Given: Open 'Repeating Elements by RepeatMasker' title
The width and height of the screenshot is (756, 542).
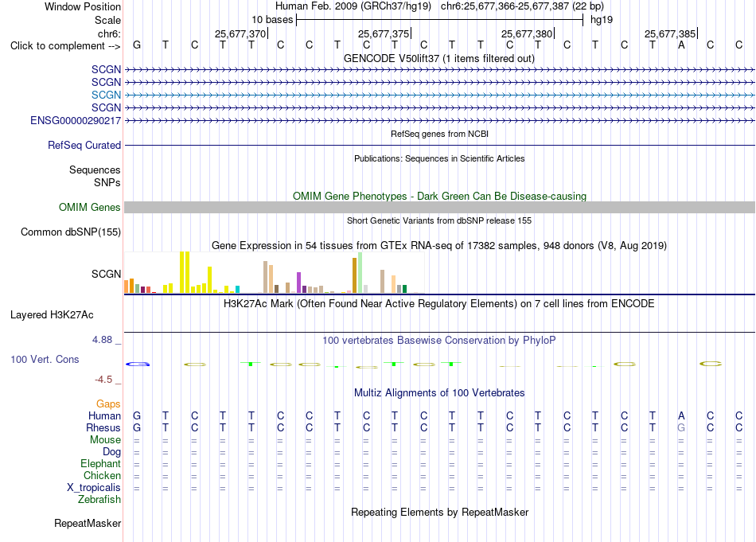Looking at the screenshot, I should point(439,512).
